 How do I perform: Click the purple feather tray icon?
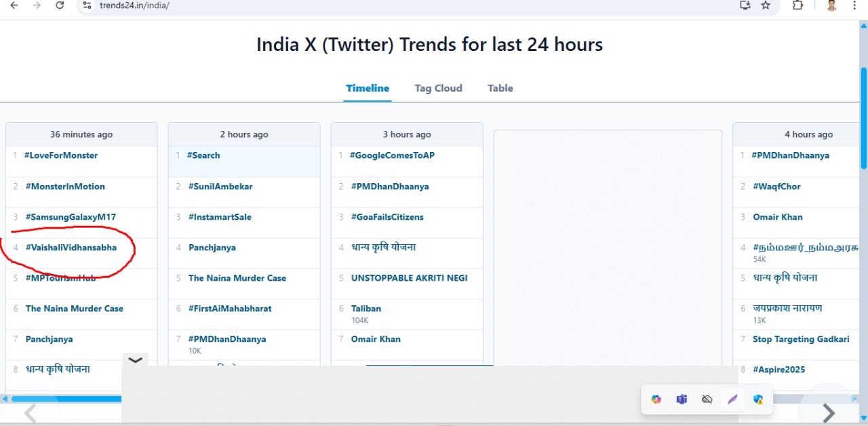(x=732, y=400)
